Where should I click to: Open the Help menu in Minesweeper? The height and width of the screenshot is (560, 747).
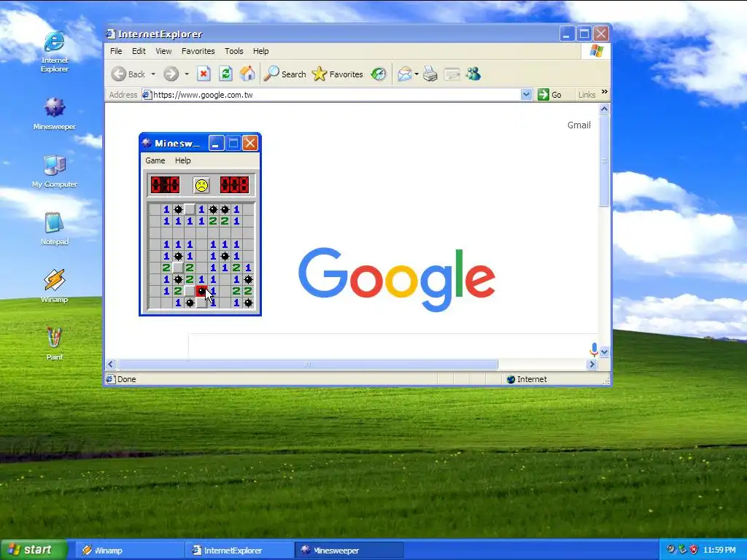(x=183, y=160)
